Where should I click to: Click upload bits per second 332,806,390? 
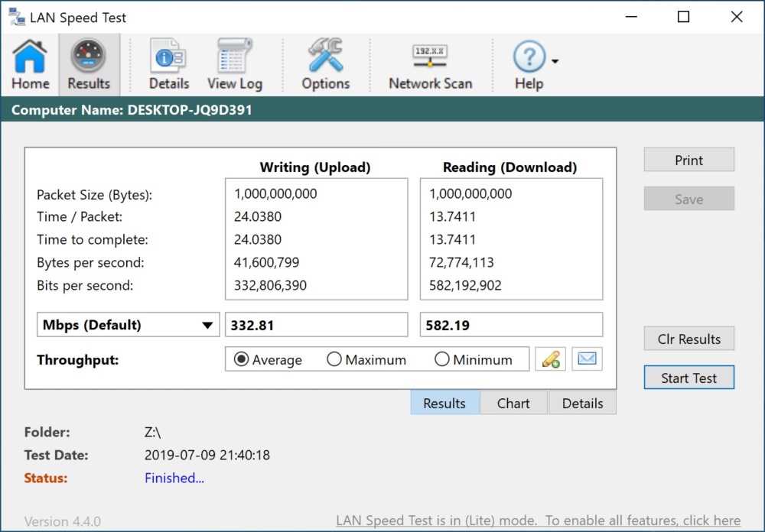(x=270, y=285)
